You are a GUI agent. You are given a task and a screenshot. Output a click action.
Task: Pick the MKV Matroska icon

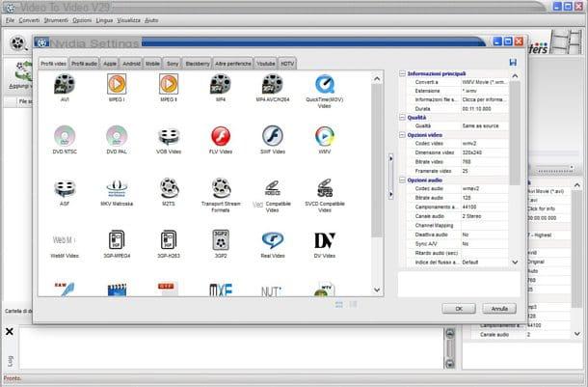pos(117,188)
